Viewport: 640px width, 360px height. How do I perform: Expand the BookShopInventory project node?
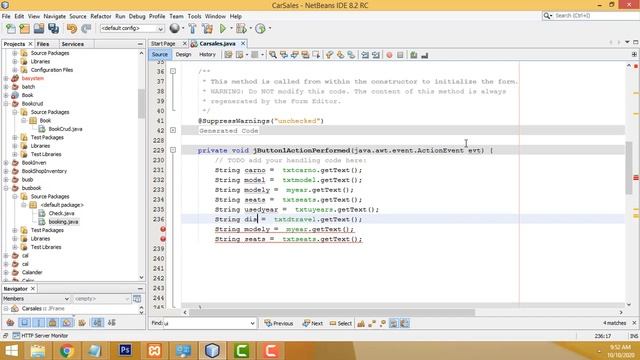(x=6, y=171)
